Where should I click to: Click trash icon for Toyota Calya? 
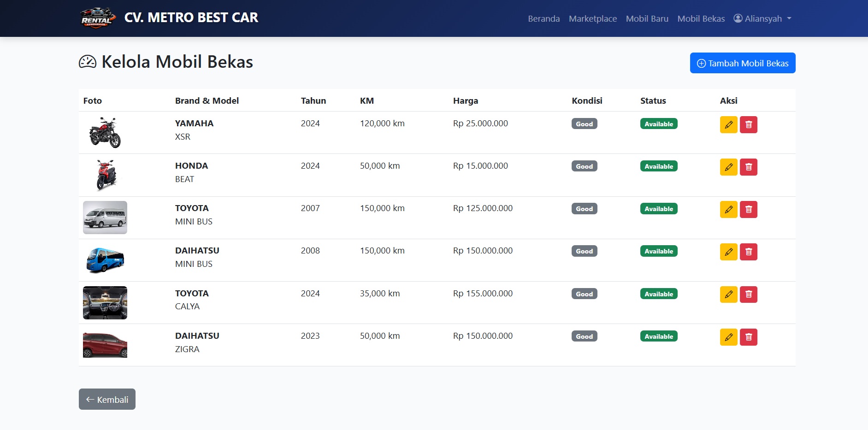pyautogui.click(x=748, y=295)
